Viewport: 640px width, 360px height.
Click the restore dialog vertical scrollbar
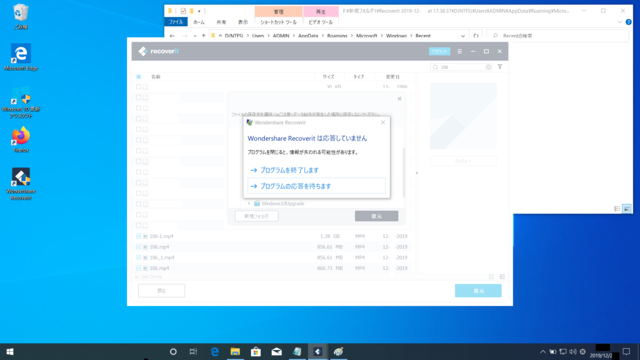(404, 171)
